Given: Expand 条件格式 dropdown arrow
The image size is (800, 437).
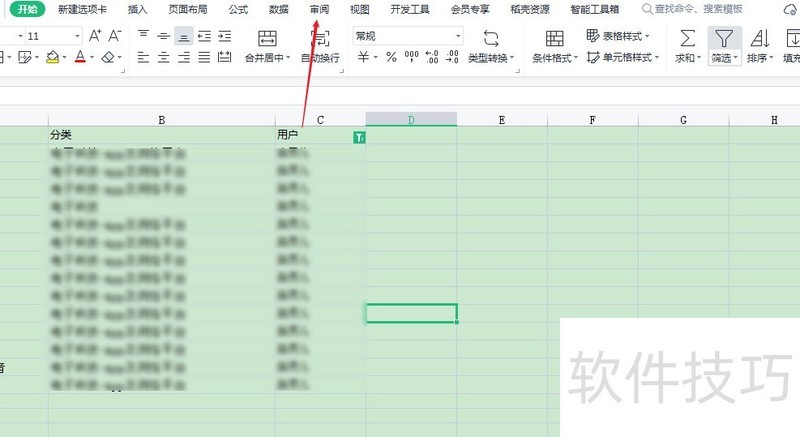Looking at the screenshot, I should (x=576, y=58).
